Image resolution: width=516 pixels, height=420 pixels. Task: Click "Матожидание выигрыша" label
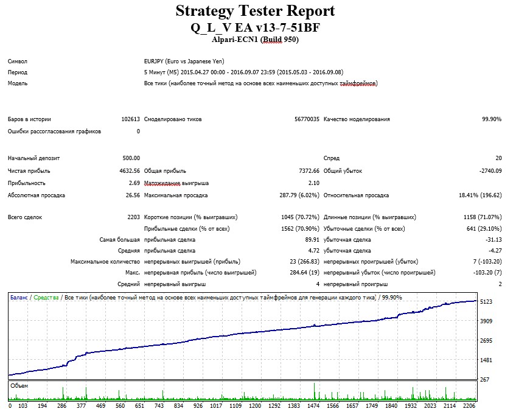coord(176,183)
